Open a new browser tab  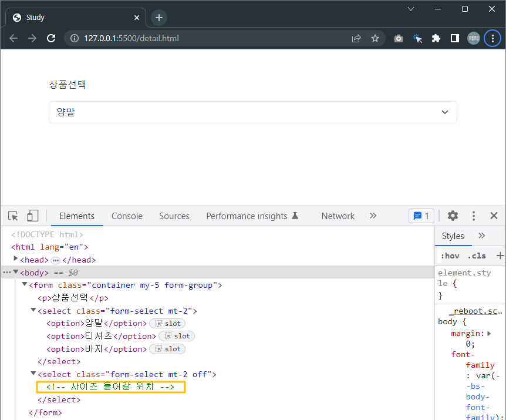coord(158,18)
